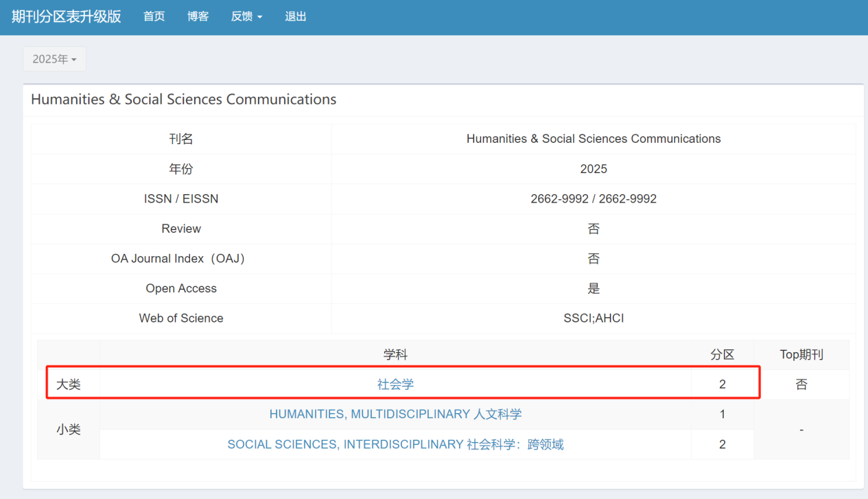Click the Top期刊 value 否

[801, 384]
